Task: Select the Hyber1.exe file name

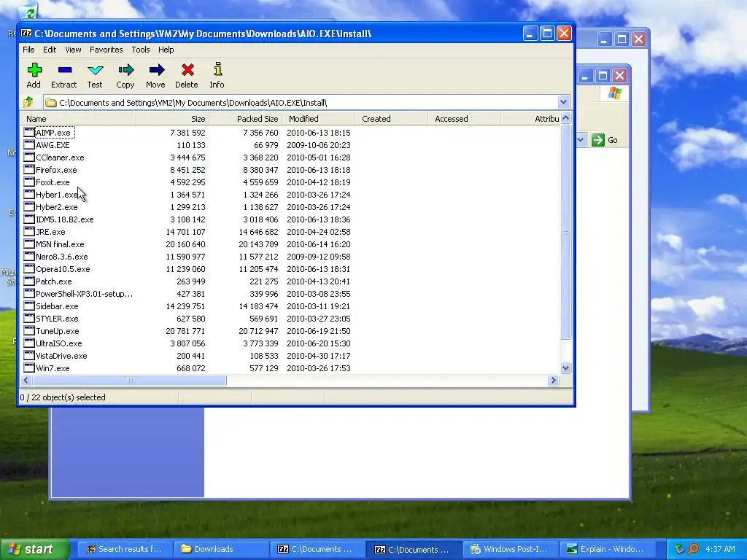Action: (57, 195)
